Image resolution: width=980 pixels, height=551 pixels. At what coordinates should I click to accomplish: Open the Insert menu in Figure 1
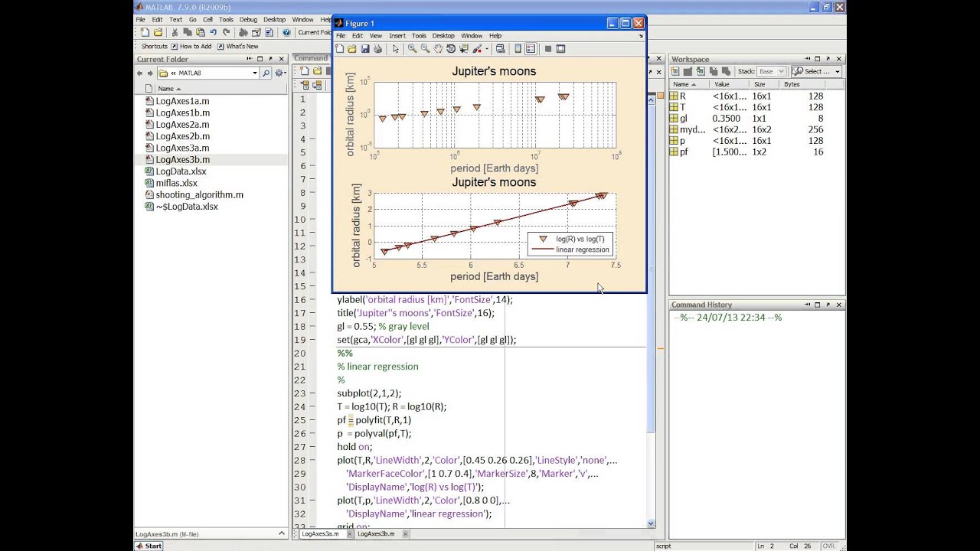pyautogui.click(x=397, y=36)
